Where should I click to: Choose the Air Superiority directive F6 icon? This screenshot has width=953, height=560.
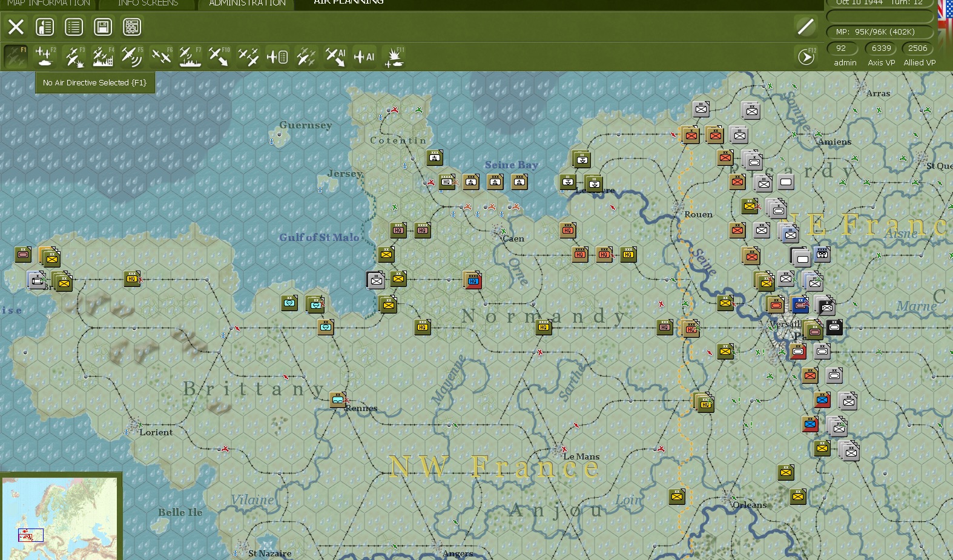(161, 56)
